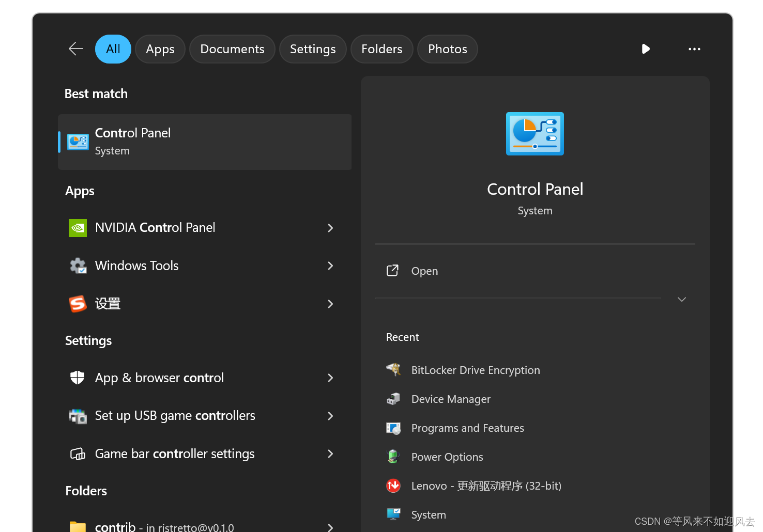Viewport: 763px width, 532px height.
Task: Open recent System item
Action: pyautogui.click(x=429, y=515)
